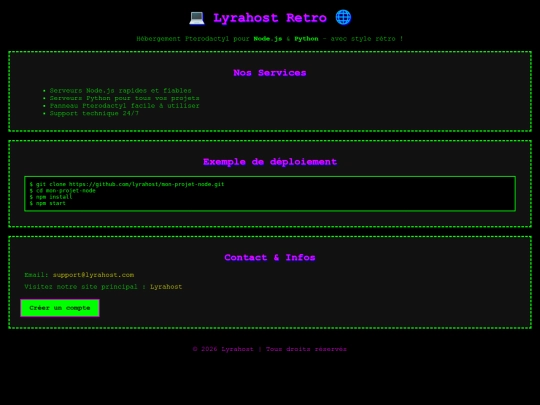The width and height of the screenshot is (540, 405).
Task: Click the Créer un compte button
Action: (60, 308)
